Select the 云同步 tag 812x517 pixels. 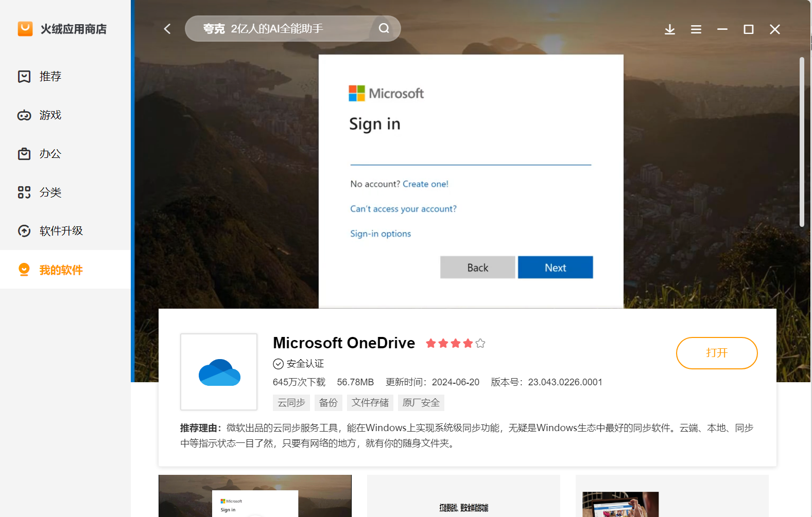pos(291,403)
